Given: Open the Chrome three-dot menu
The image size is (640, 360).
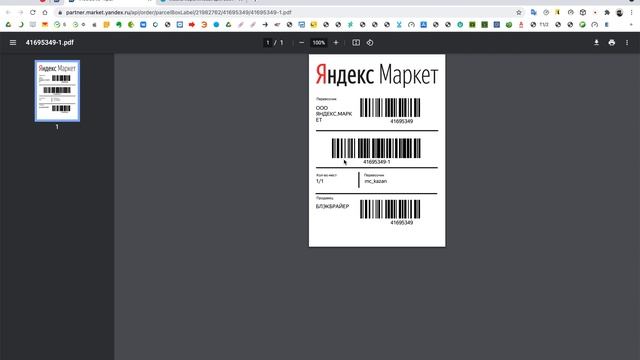Looking at the screenshot, I should coord(631,13).
